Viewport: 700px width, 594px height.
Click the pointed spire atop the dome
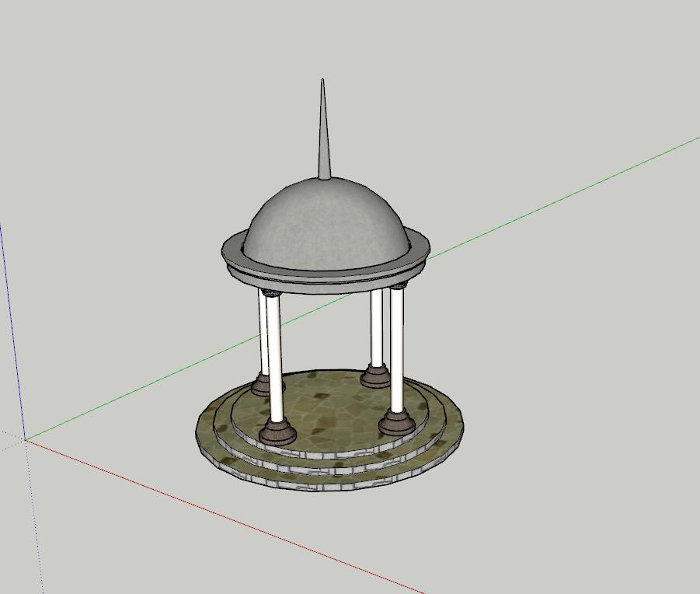[x=323, y=132]
